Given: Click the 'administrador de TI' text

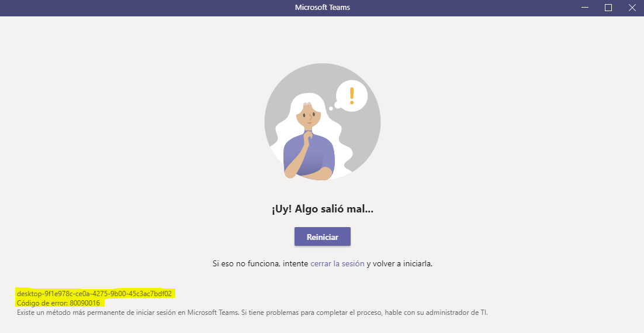Looking at the screenshot, I should (x=456, y=313).
